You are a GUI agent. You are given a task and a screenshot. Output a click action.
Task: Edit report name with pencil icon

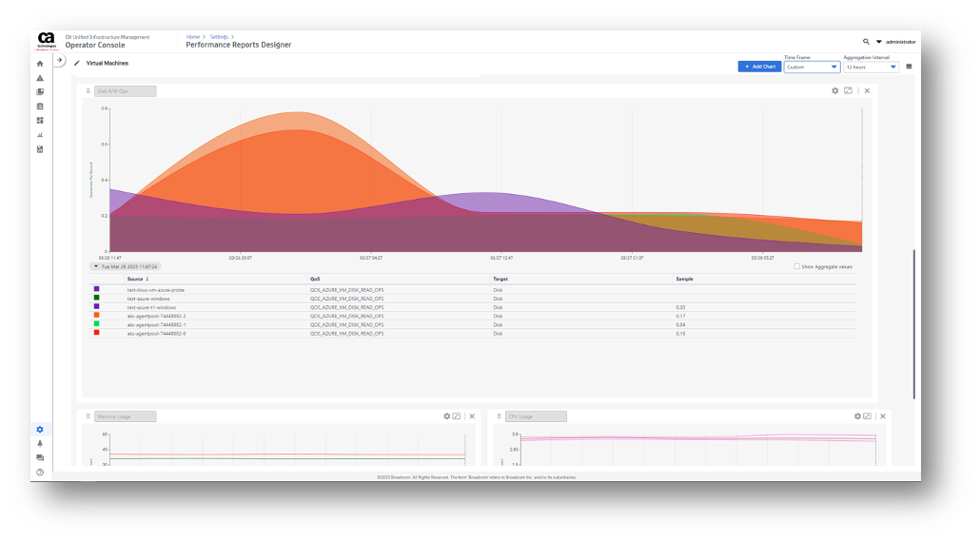(x=77, y=64)
